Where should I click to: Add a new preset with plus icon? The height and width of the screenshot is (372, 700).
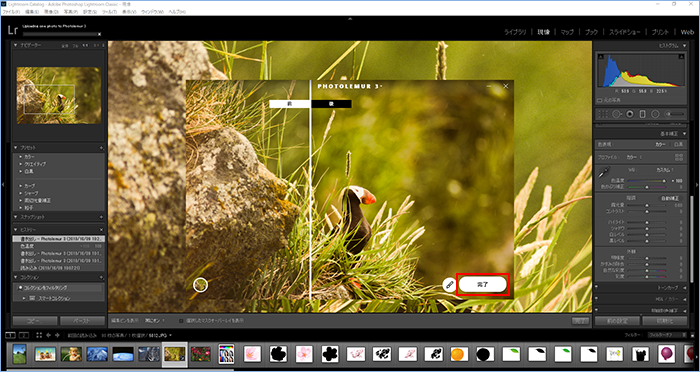pyautogui.click(x=101, y=148)
